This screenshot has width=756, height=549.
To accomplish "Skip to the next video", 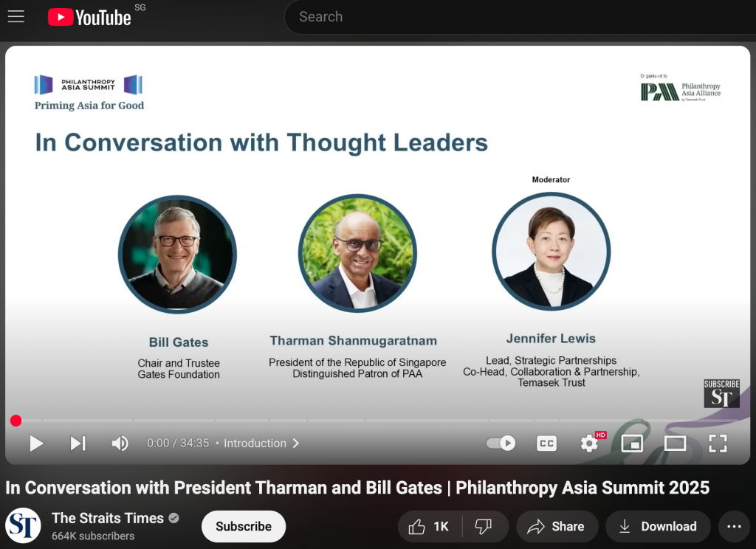I will 78,443.
